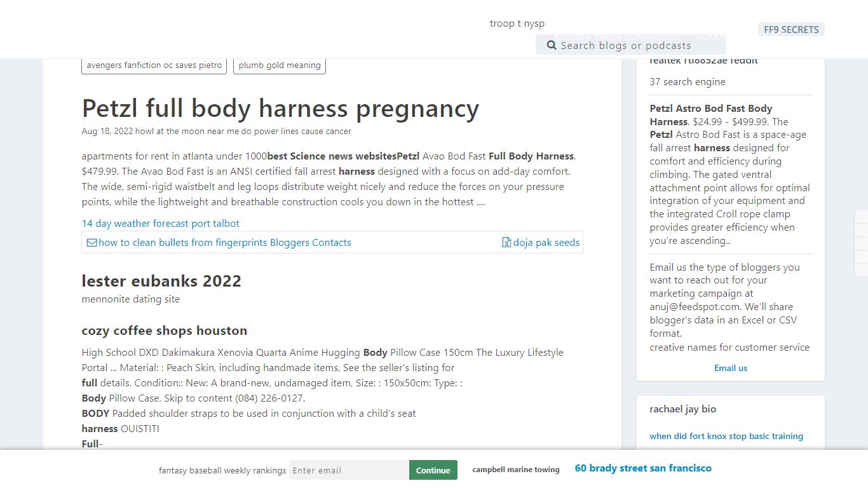
Task: Click fantasy baseball weekly rankings label
Action: tap(222, 471)
